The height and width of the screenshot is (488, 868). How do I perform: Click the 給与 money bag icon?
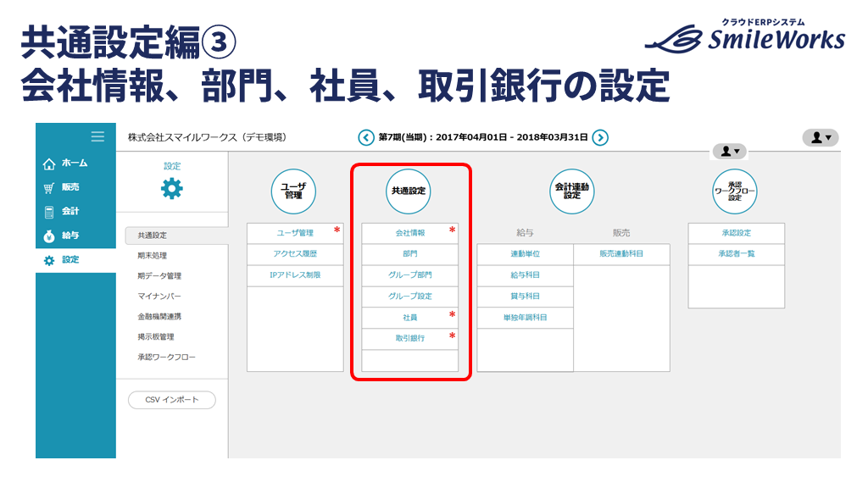(x=49, y=236)
